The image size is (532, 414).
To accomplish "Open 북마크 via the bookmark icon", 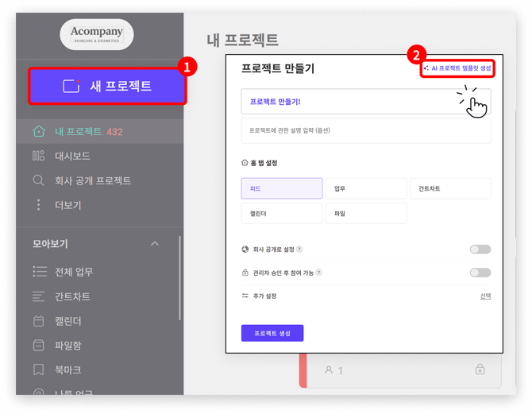I will (38, 370).
